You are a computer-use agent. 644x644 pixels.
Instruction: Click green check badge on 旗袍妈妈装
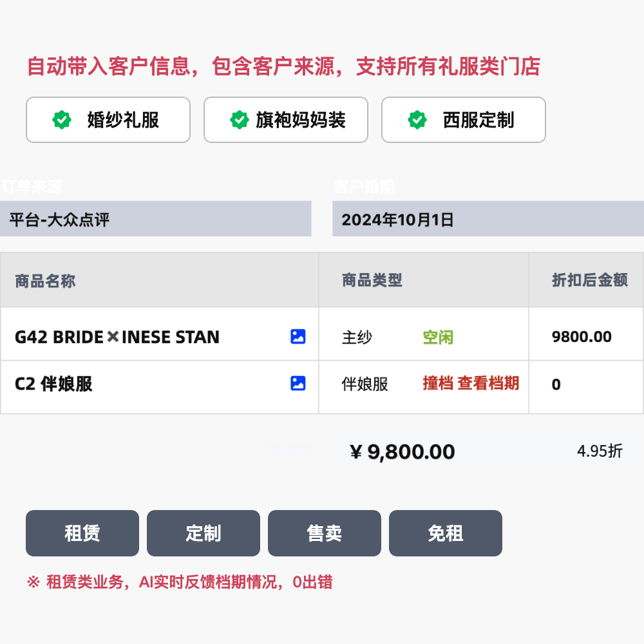click(x=240, y=120)
